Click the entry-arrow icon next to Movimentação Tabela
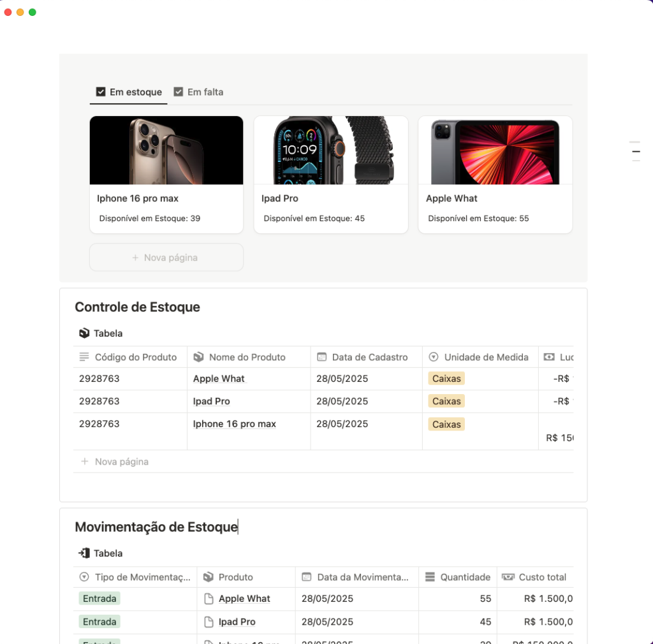 [x=84, y=553]
